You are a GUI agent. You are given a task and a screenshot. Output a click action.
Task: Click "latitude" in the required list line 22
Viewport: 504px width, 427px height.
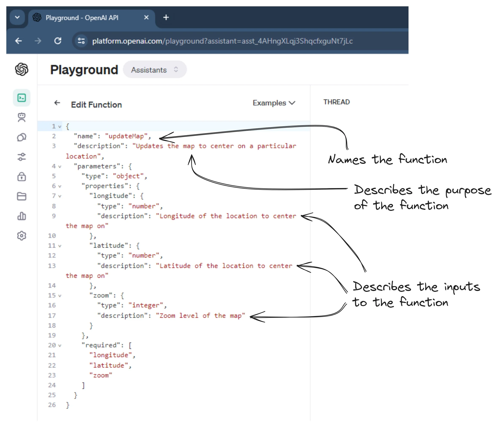coord(109,365)
